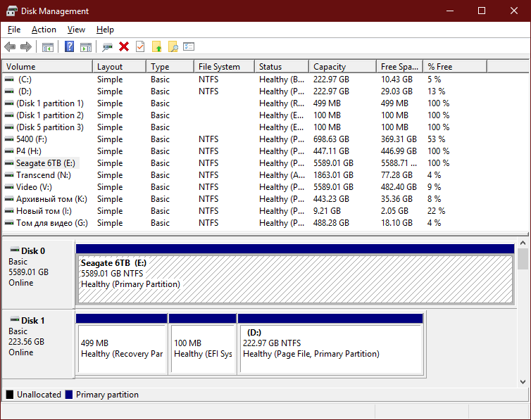Open Help via blue question mark icon
Image resolution: width=531 pixels, height=420 pixels.
[69, 46]
